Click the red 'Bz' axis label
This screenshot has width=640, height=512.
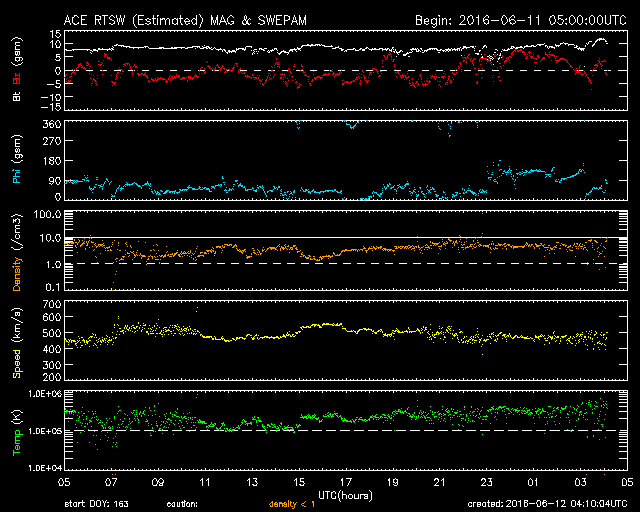pos(16,78)
